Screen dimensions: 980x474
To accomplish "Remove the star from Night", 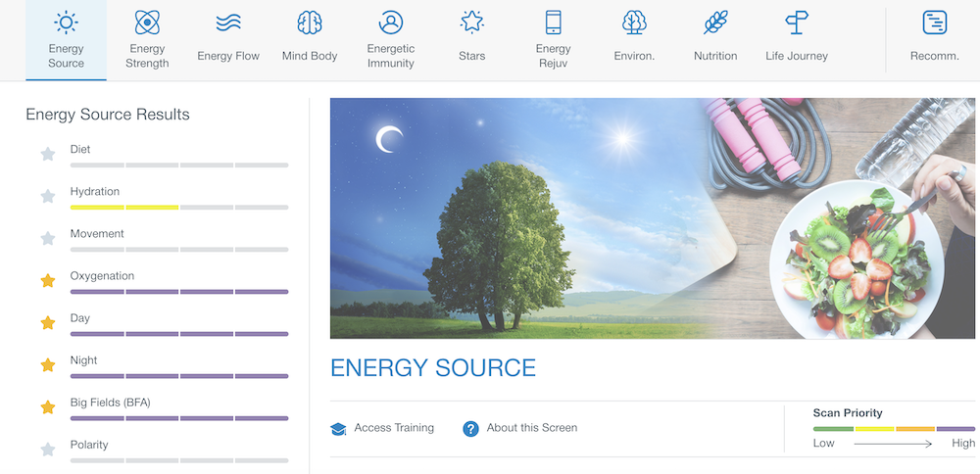I will point(47,365).
